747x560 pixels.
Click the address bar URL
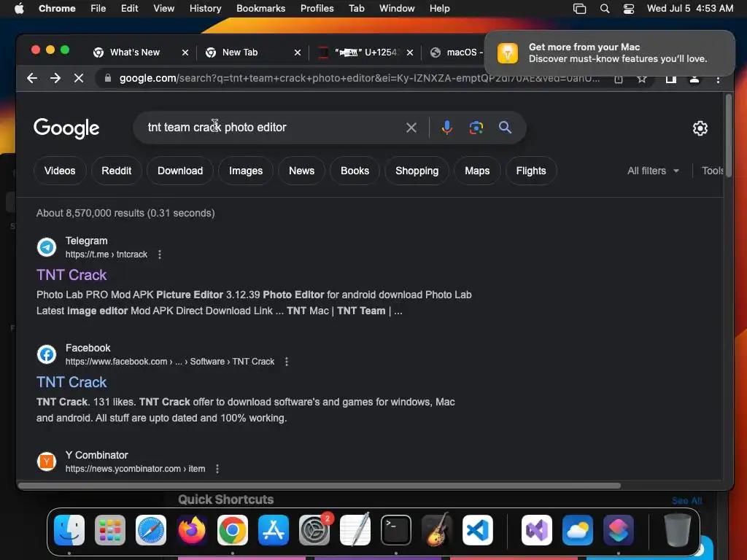[359, 79]
